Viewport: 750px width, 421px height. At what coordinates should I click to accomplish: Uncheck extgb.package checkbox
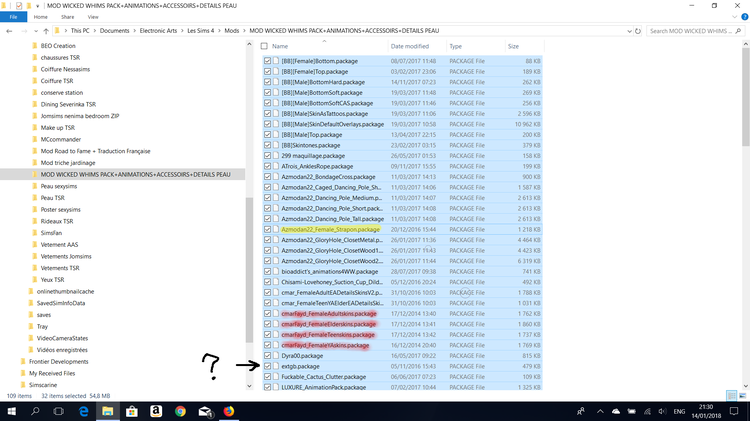[x=267, y=366]
